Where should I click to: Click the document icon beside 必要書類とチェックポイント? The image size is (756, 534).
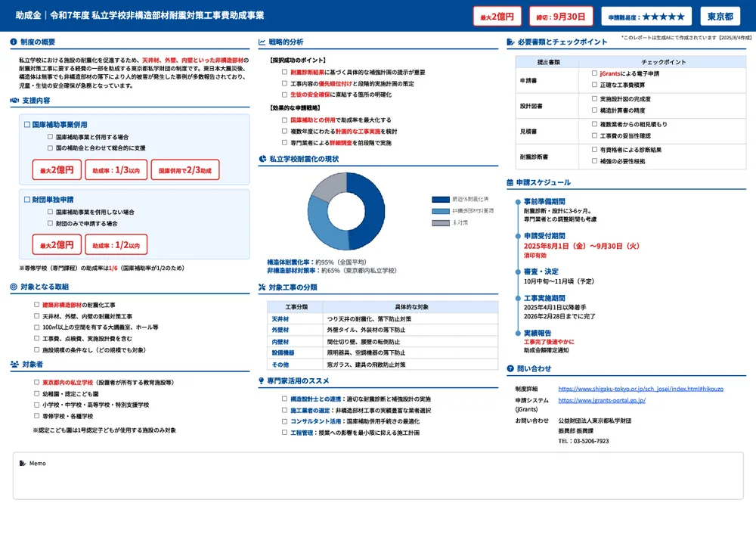(510, 42)
